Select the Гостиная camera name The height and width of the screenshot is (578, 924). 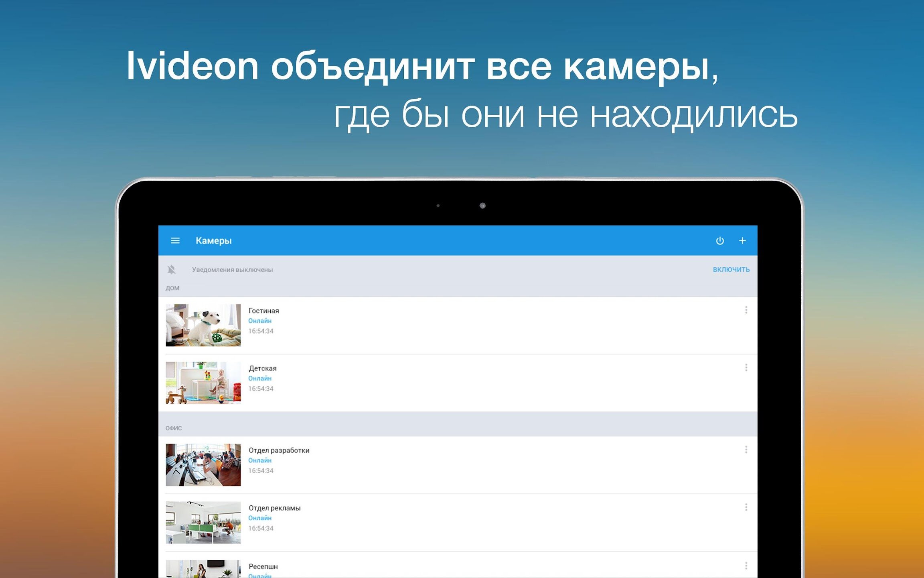(x=263, y=311)
